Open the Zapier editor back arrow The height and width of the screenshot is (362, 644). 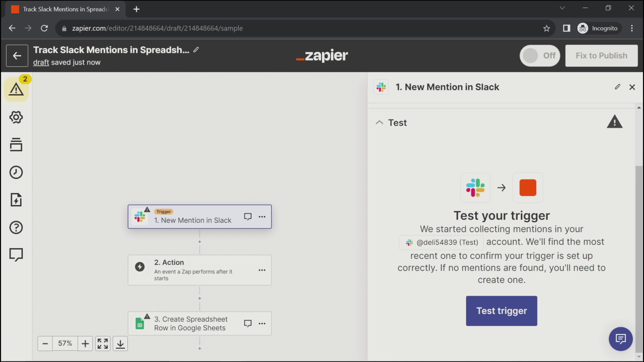pos(17,55)
